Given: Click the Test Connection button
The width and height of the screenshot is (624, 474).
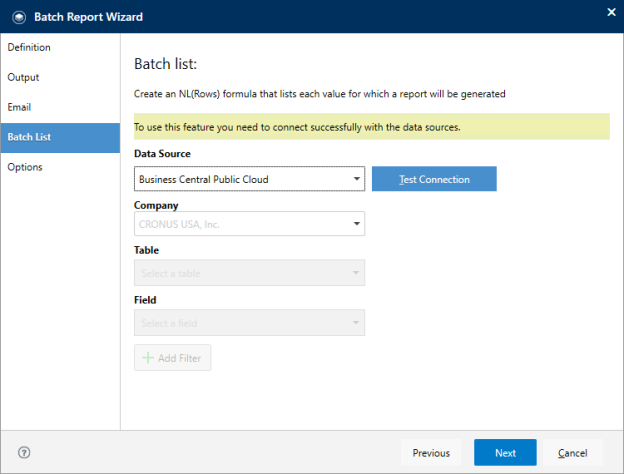Looking at the screenshot, I should click(x=434, y=179).
